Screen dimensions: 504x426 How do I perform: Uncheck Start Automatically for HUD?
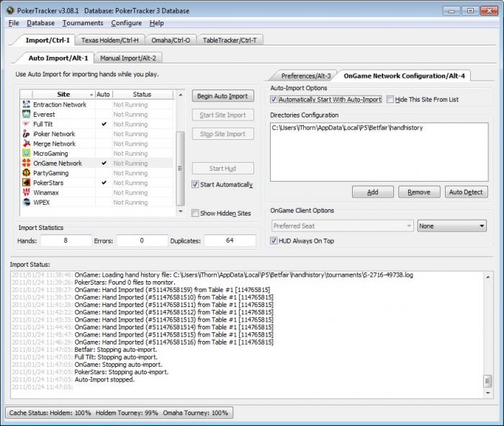pyautogui.click(x=195, y=185)
